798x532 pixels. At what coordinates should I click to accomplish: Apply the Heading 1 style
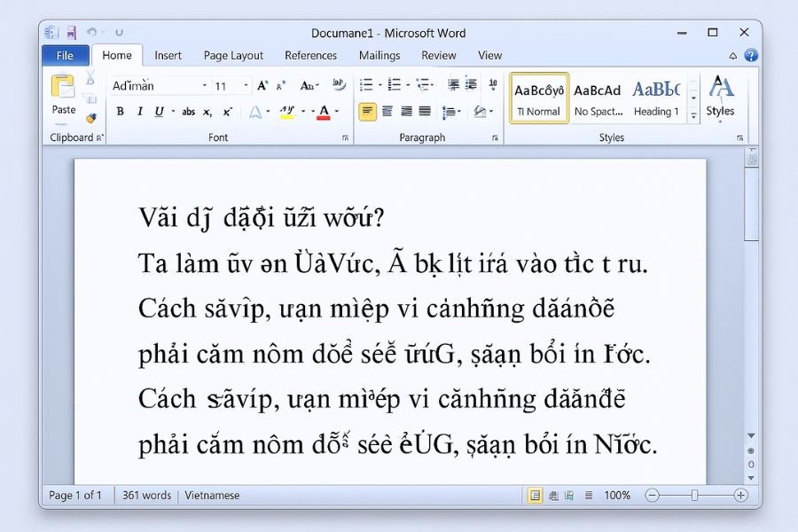(x=656, y=98)
